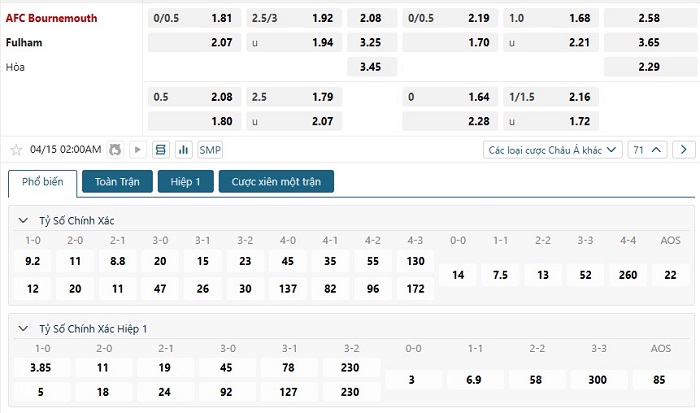The image size is (700, 413).
Task: Click the right arrow navigation button
Action: coord(684,150)
